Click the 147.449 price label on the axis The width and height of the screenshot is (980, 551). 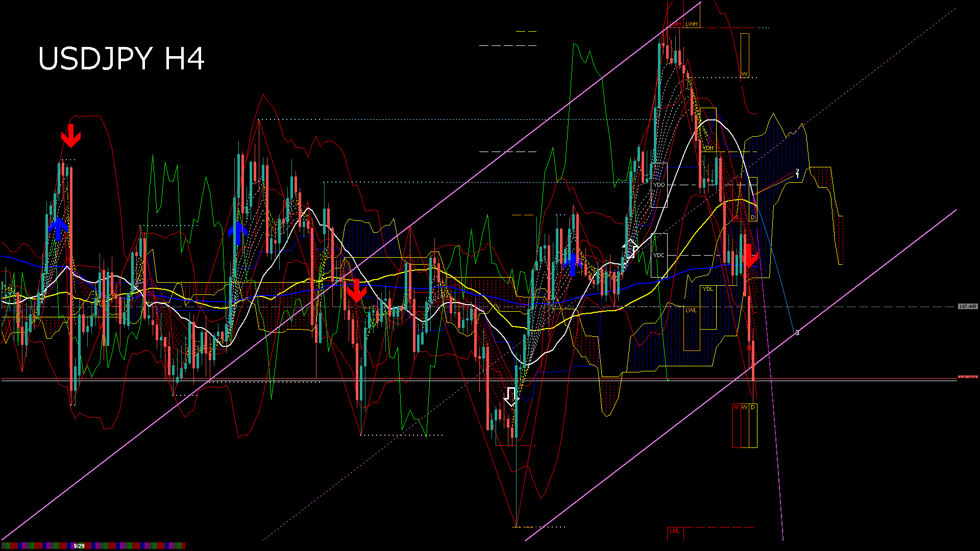[967, 307]
